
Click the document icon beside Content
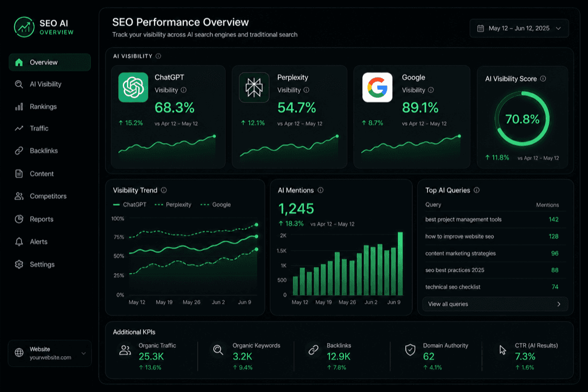(x=19, y=174)
